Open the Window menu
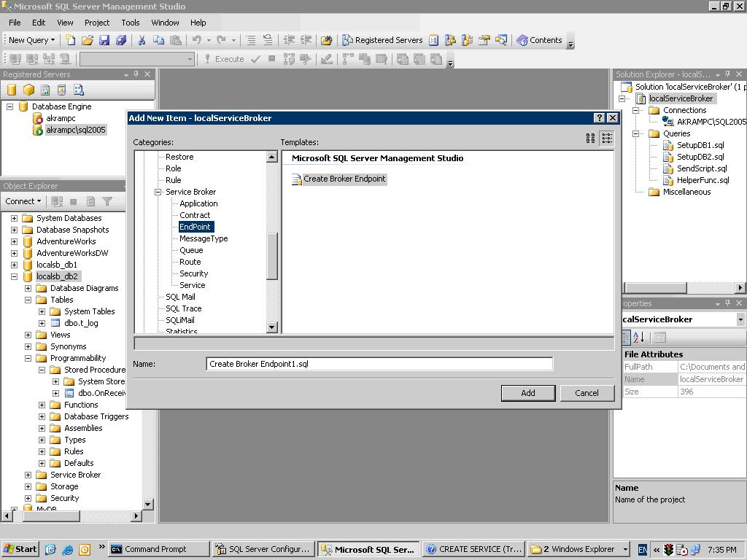747x560 pixels. 166,23
